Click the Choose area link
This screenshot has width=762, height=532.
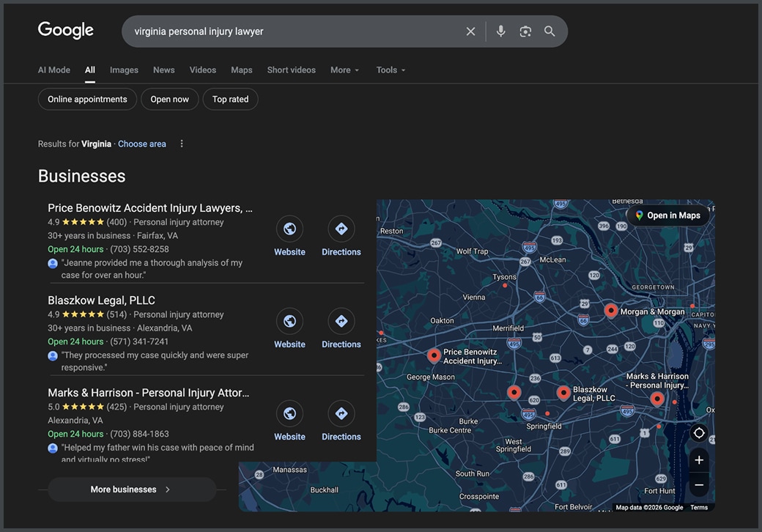(x=142, y=144)
